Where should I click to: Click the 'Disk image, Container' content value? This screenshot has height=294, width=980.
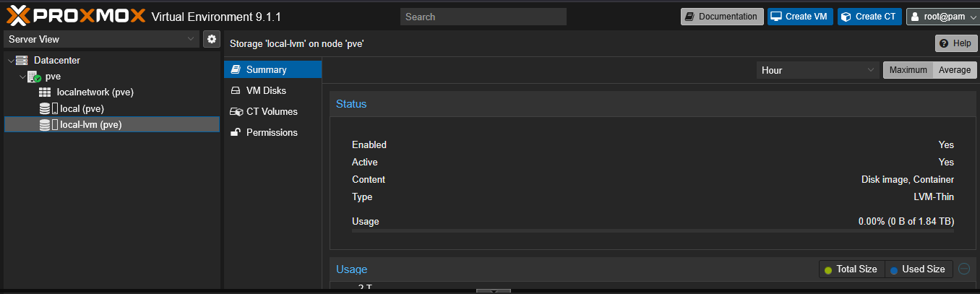coord(908,179)
